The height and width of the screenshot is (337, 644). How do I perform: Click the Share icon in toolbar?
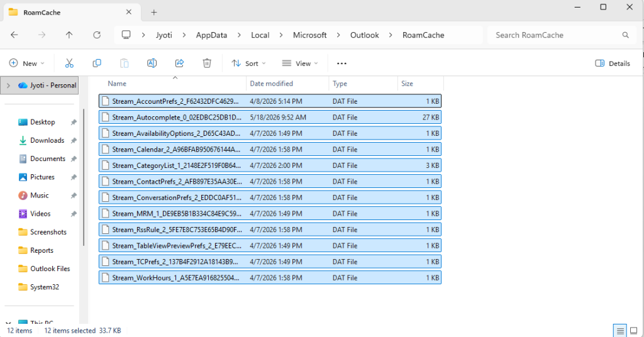coord(179,64)
